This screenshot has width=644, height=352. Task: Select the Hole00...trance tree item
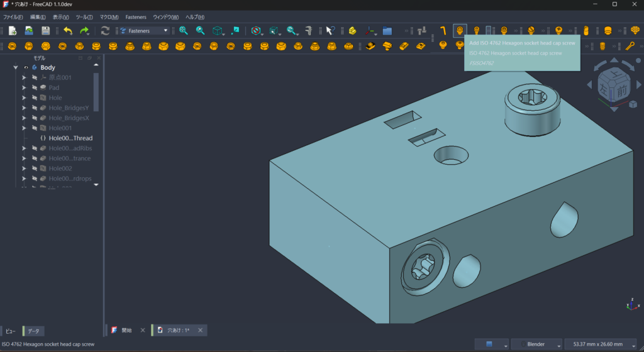point(70,158)
